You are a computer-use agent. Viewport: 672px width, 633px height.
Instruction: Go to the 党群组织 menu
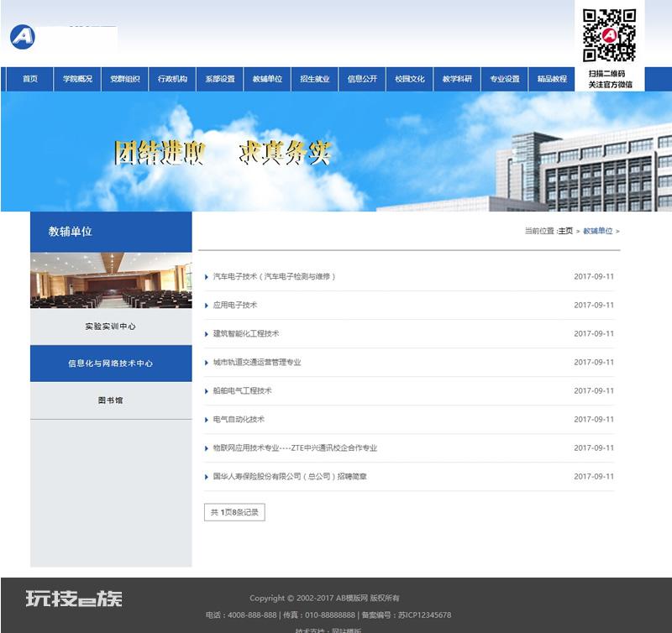point(124,79)
